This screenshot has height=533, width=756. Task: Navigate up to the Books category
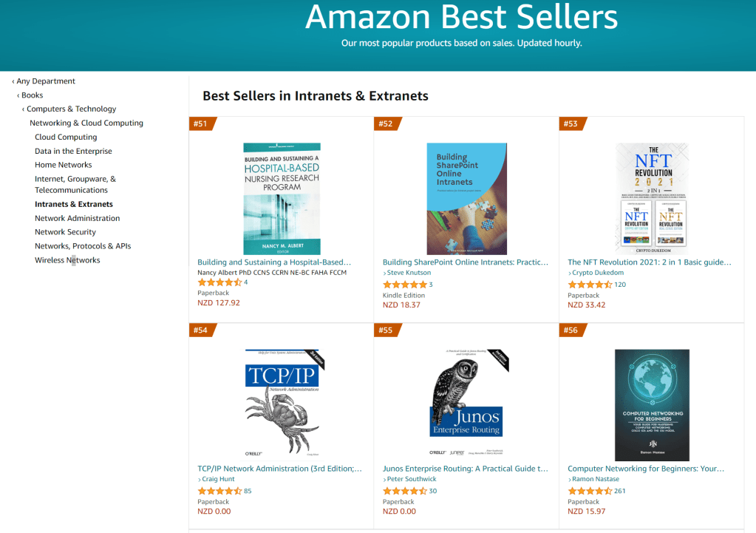(x=32, y=95)
